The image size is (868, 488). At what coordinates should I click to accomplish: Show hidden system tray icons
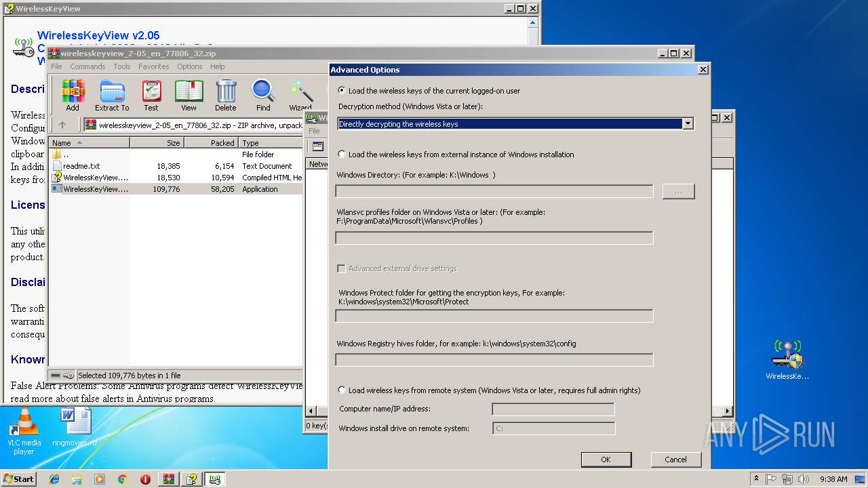756,479
